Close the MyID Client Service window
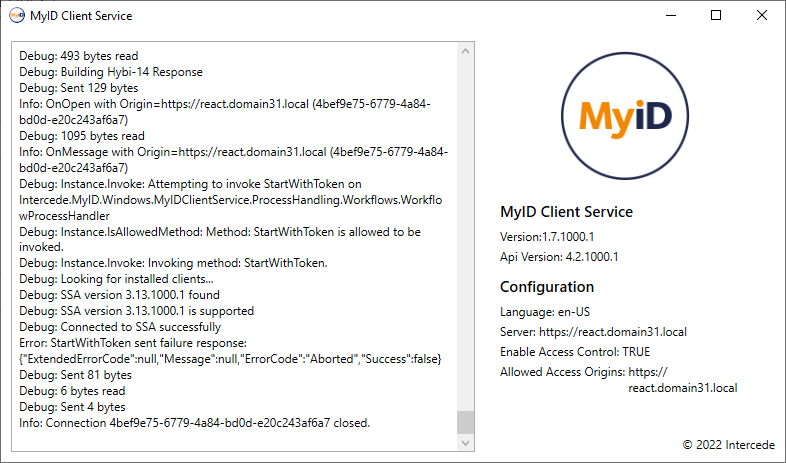Screen dimensions: 786x463 pyautogui.click(x=762, y=16)
